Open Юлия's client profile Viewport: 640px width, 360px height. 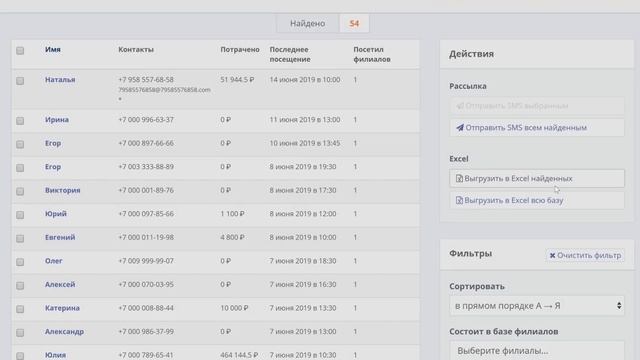pos(55,355)
